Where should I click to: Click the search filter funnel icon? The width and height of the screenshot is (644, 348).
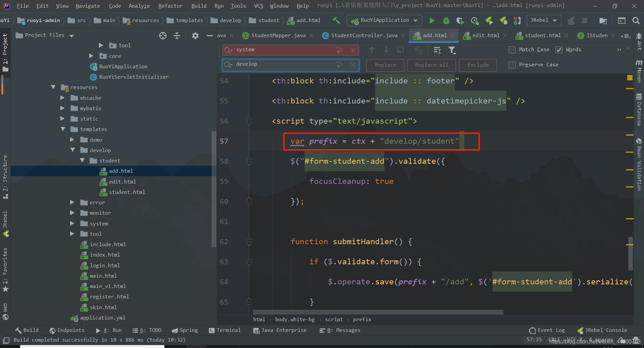point(452,50)
